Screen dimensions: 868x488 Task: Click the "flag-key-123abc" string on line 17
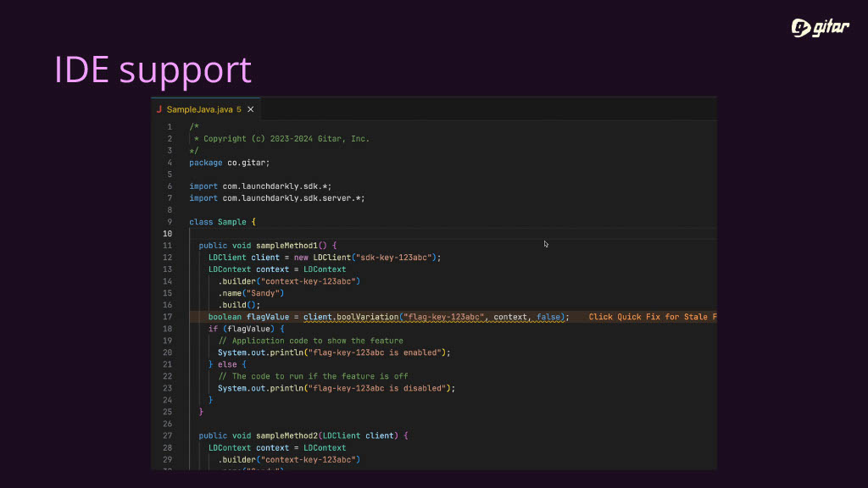tap(443, 317)
